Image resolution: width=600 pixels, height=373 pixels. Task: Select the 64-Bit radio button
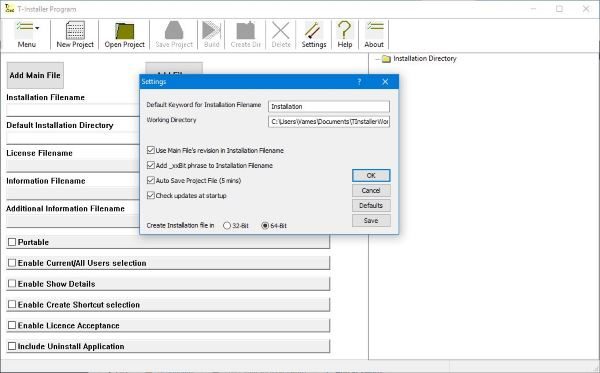265,226
